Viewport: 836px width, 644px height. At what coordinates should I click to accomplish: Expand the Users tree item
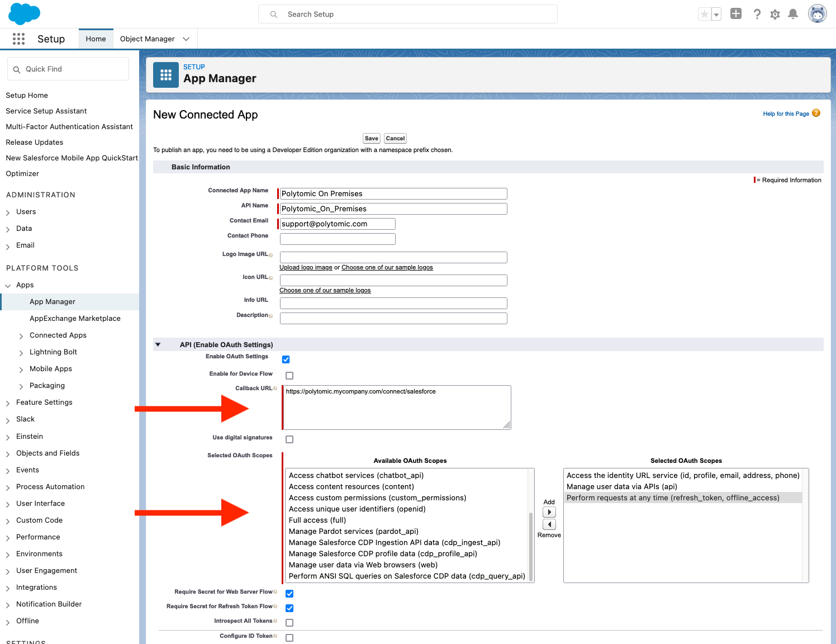pos(8,213)
